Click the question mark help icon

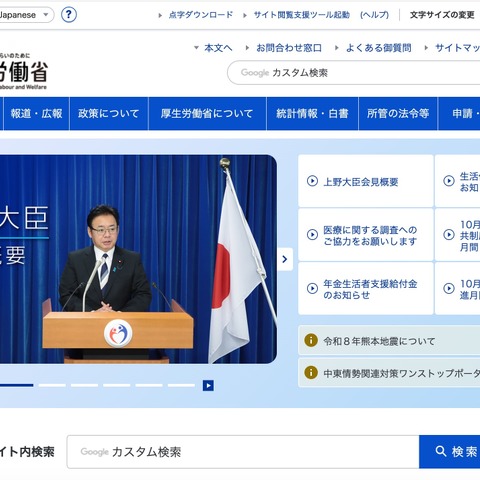click(69, 15)
